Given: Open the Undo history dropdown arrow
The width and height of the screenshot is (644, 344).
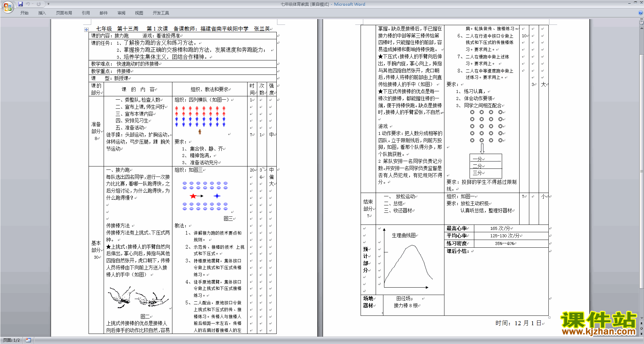Looking at the screenshot, I should coord(33,4).
